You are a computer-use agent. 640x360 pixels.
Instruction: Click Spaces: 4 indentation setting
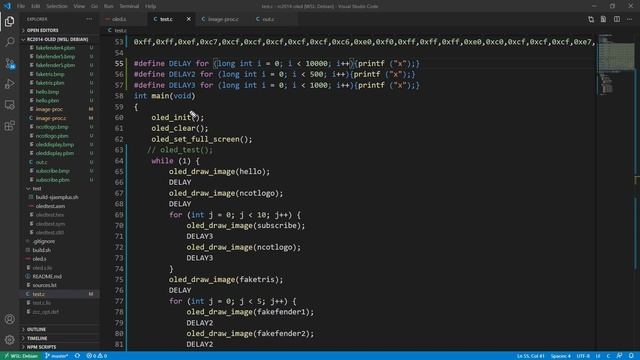pos(560,356)
